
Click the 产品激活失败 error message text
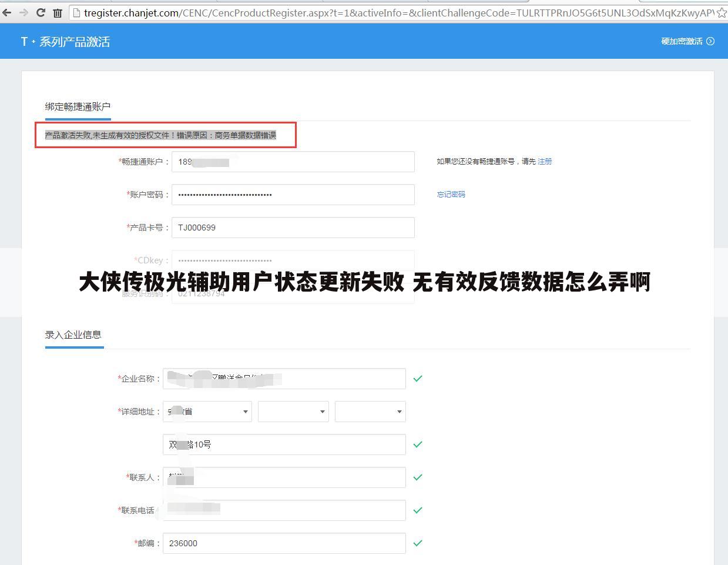(160, 135)
